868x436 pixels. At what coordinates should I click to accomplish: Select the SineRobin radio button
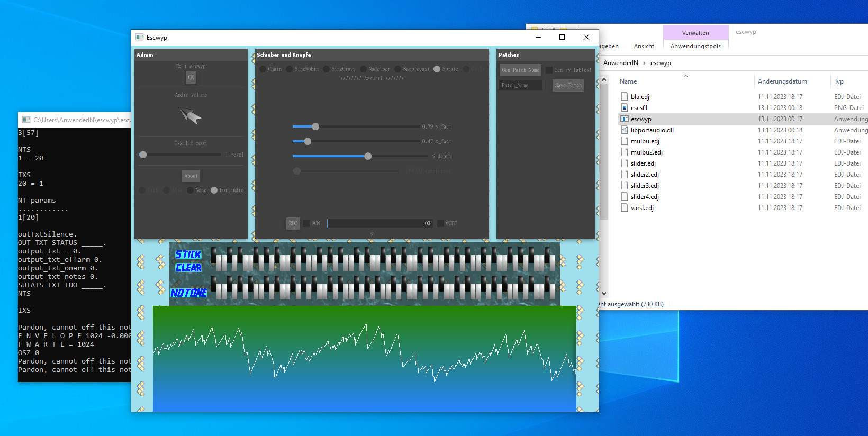coord(290,69)
